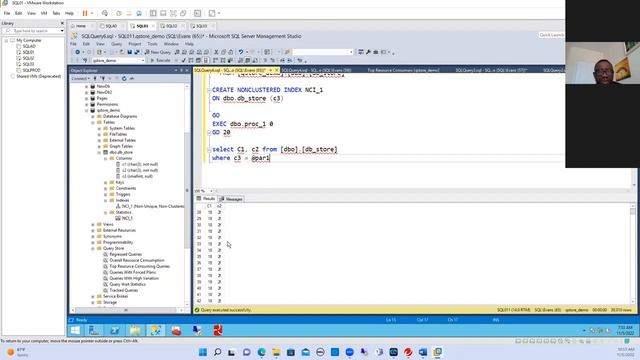Collapse the qstore_demo database node
Image resolution: width=640 pixels, height=360 pixels.
pyautogui.click(x=87, y=111)
